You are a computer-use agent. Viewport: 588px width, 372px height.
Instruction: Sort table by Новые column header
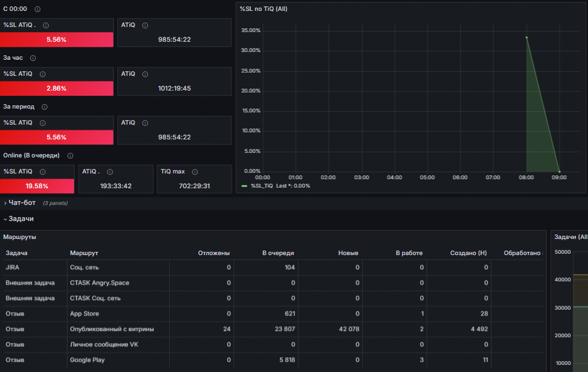click(x=348, y=253)
